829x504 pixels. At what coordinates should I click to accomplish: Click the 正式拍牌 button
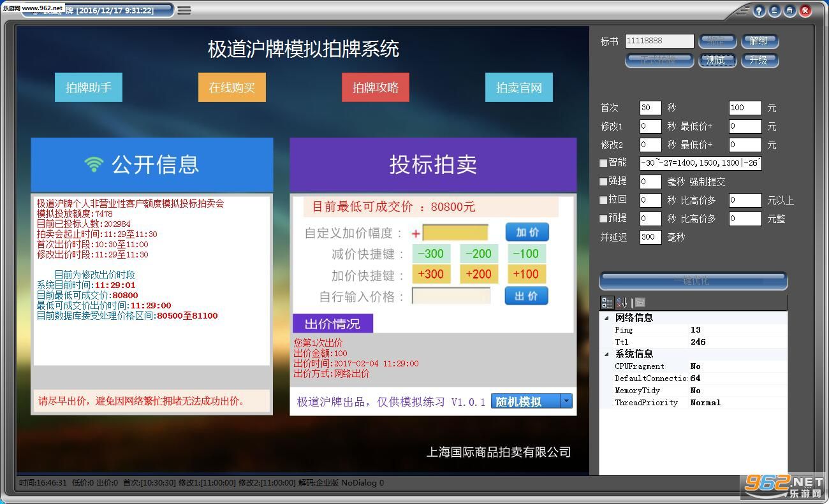click(x=659, y=60)
